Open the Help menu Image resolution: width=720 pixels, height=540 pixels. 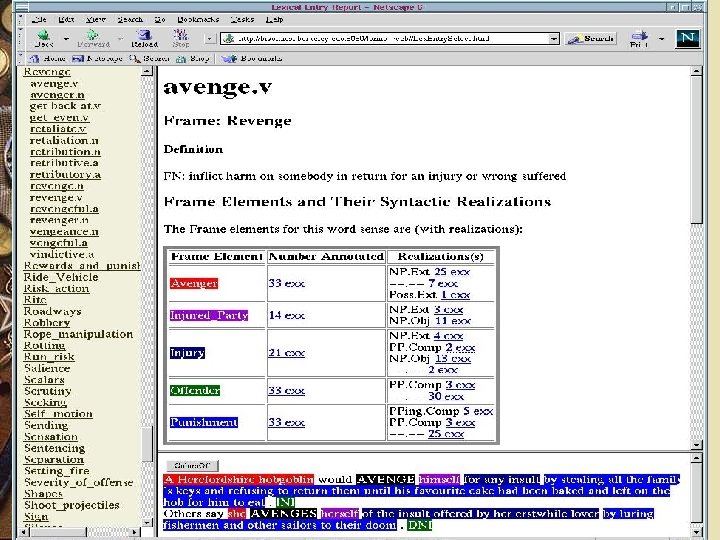pyautogui.click(x=275, y=19)
